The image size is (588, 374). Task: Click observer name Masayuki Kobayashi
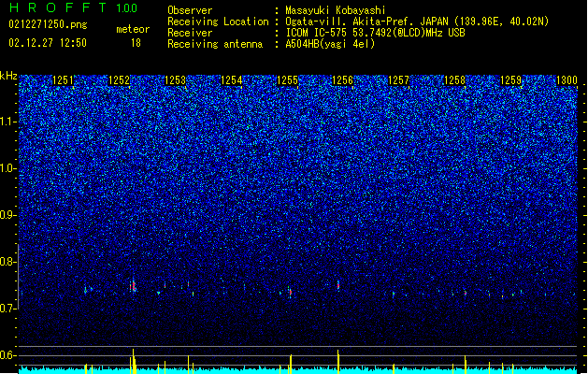click(336, 10)
